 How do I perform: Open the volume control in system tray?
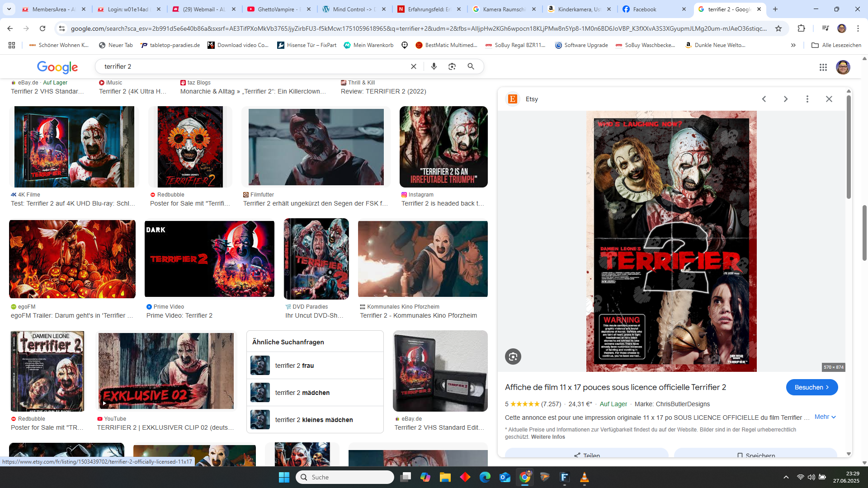click(x=811, y=477)
